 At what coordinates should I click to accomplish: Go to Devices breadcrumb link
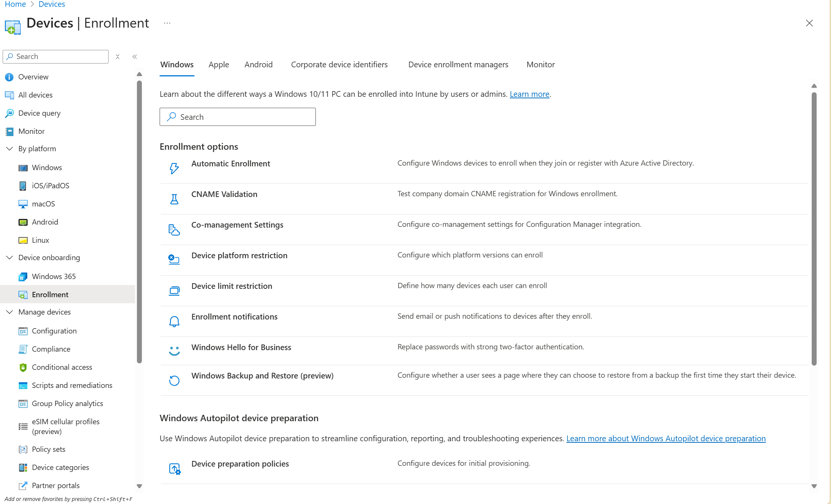[x=52, y=4]
